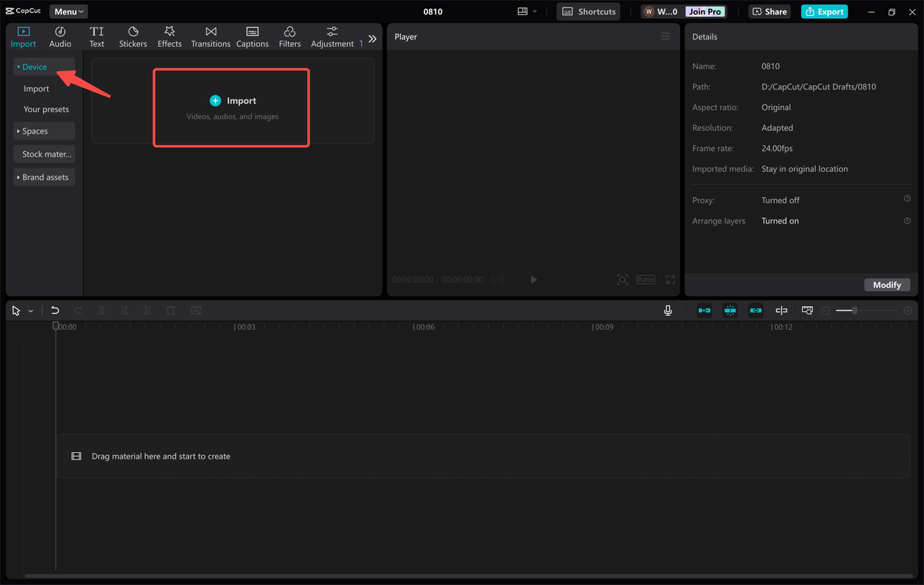
Task: Click the voiceover microphone icon
Action: [x=668, y=311]
